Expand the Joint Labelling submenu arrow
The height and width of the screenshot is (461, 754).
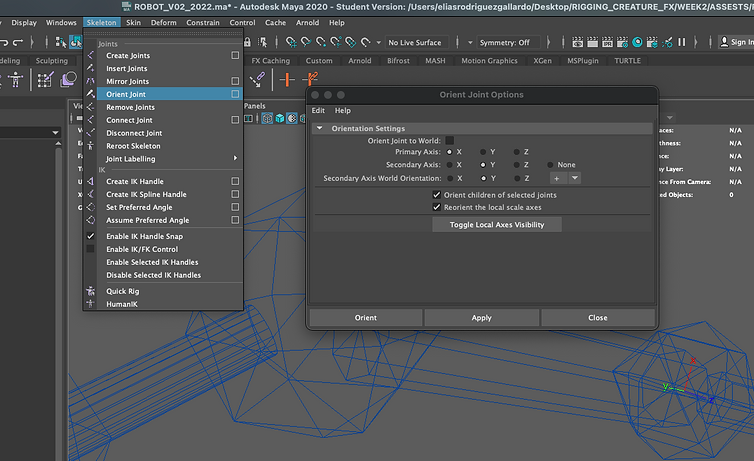pos(235,158)
